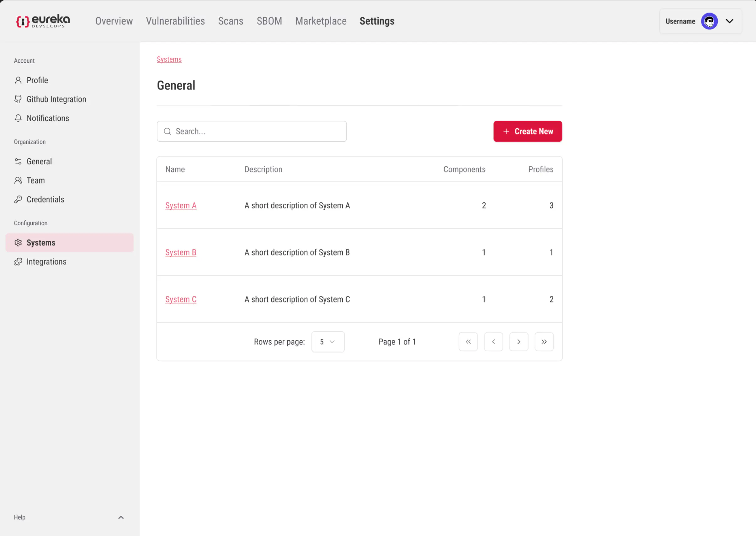This screenshot has height=536, width=756.
Task: Click the Systems breadcrumb link
Action: [169, 60]
